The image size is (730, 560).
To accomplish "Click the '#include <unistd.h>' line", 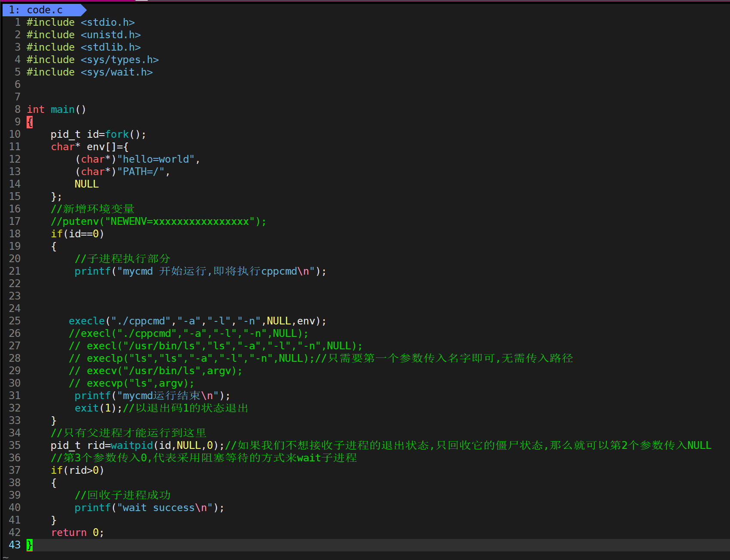I will (84, 35).
